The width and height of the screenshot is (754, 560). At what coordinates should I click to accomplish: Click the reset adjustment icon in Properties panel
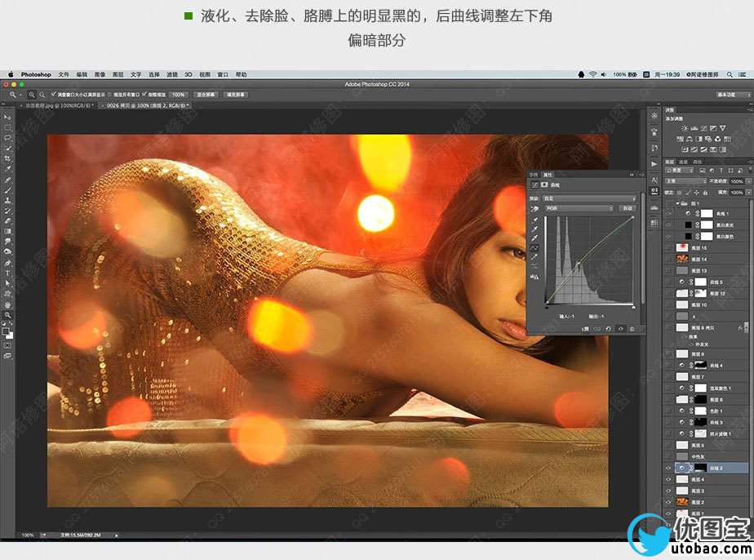coord(608,328)
